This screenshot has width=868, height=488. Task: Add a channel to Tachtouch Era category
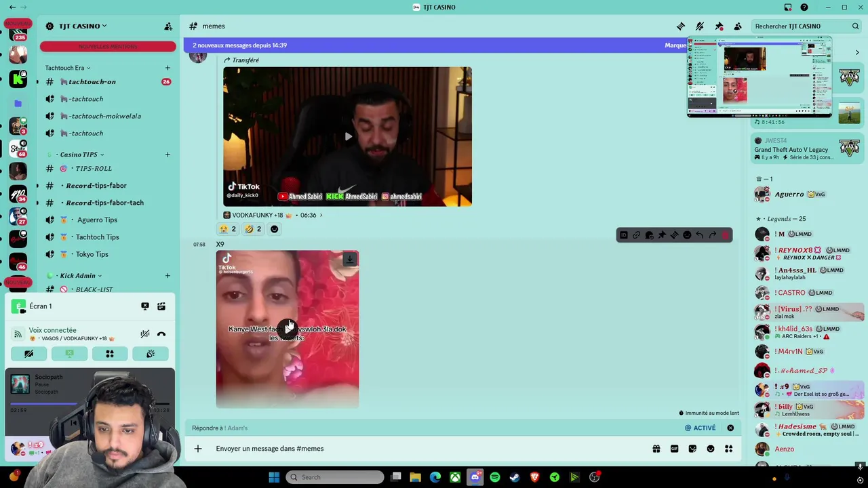(167, 68)
